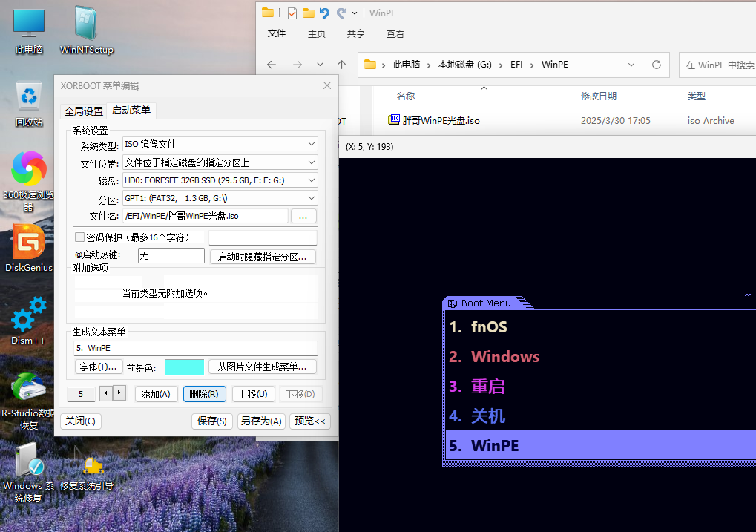Click the 文件名 path input field

pyautogui.click(x=206, y=216)
